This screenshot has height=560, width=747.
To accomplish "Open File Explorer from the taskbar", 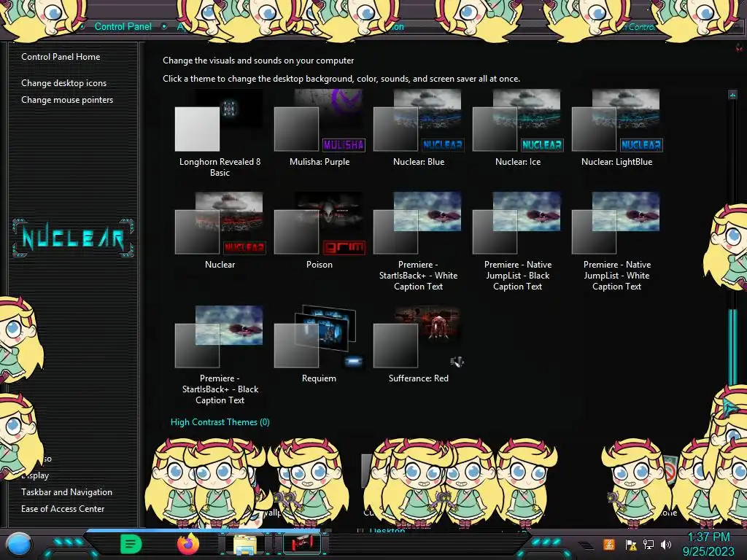I will (245, 544).
